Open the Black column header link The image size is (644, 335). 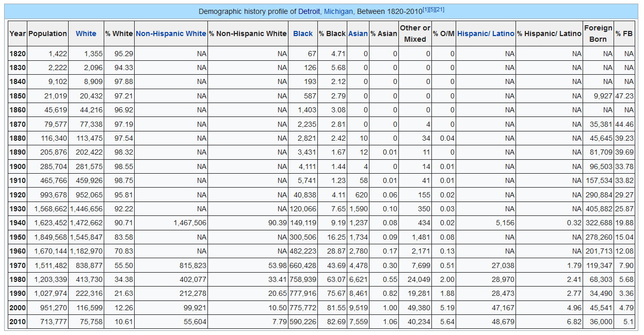303,33
